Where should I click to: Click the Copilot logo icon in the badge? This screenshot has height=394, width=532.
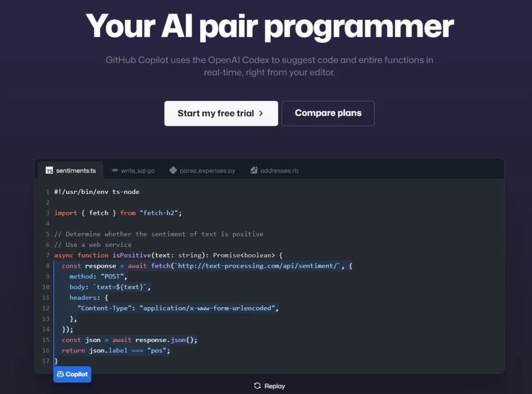click(61, 374)
